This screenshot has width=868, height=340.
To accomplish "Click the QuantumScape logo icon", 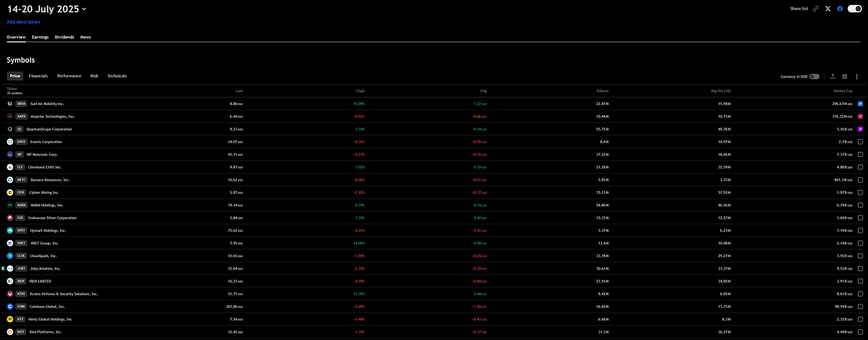I will click(x=10, y=129).
